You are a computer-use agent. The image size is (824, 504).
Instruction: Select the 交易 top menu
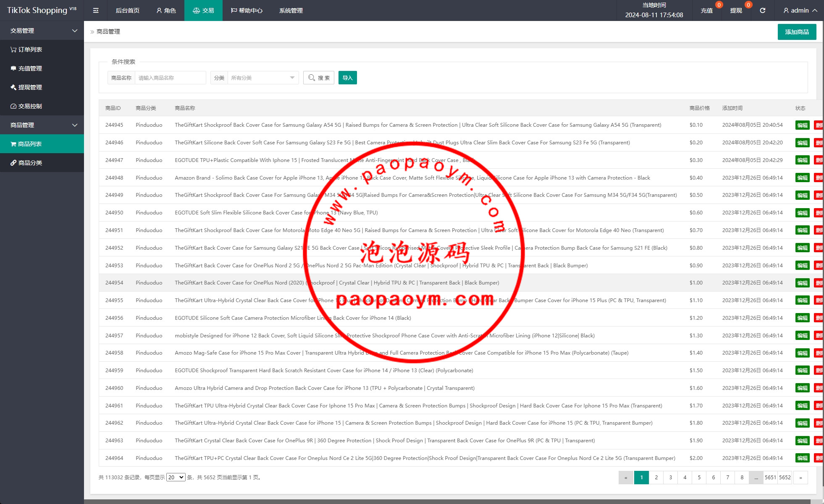pyautogui.click(x=203, y=10)
